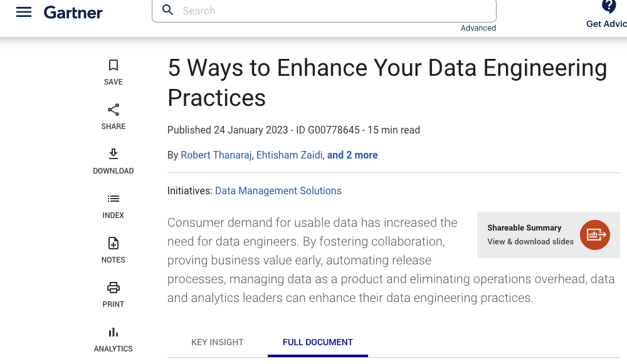Save this research document
The width and height of the screenshot is (627, 364).
[x=113, y=72]
